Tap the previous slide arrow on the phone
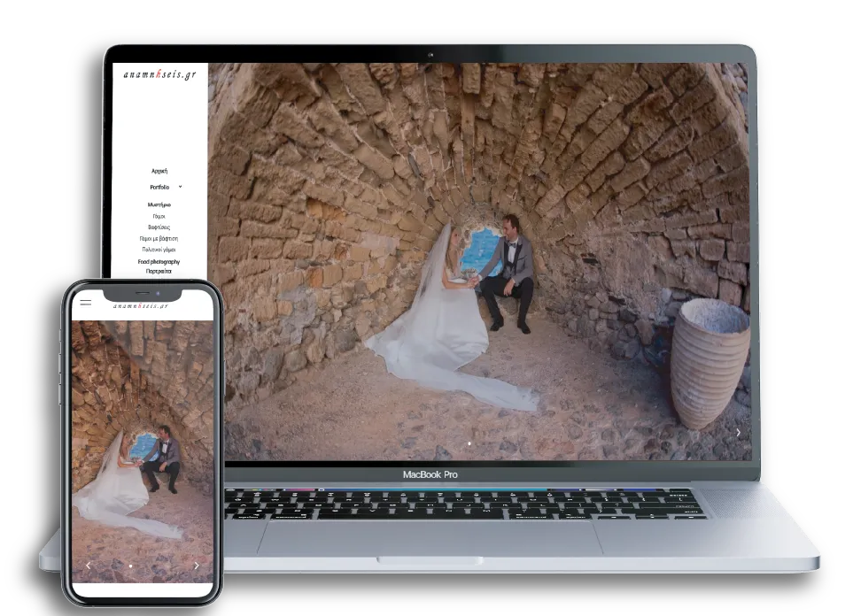 pos(88,565)
